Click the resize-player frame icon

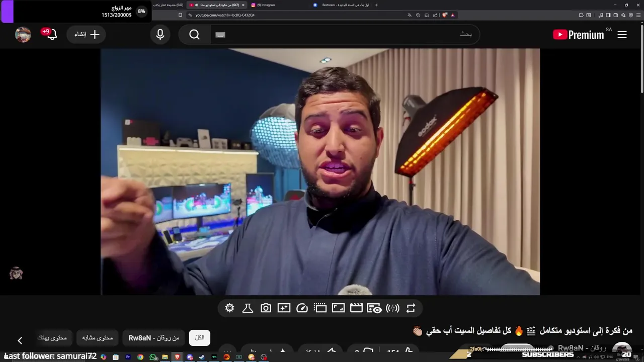tap(338, 308)
